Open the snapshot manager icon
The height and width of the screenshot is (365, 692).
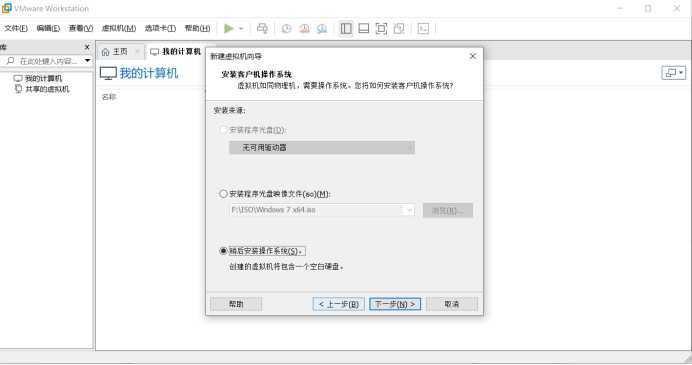coord(322,29)
